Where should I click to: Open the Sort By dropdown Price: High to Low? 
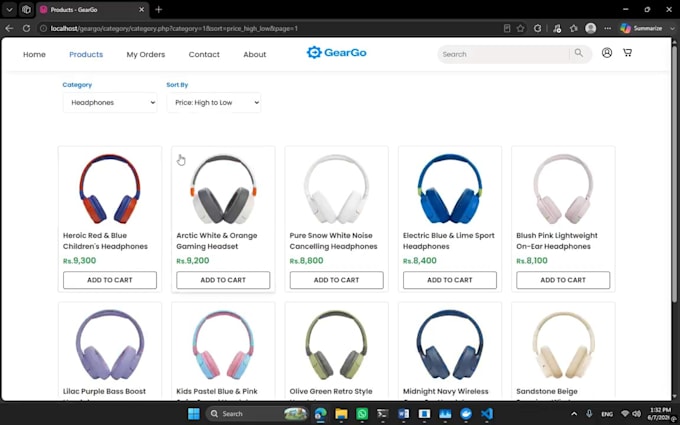click(214, 103)
